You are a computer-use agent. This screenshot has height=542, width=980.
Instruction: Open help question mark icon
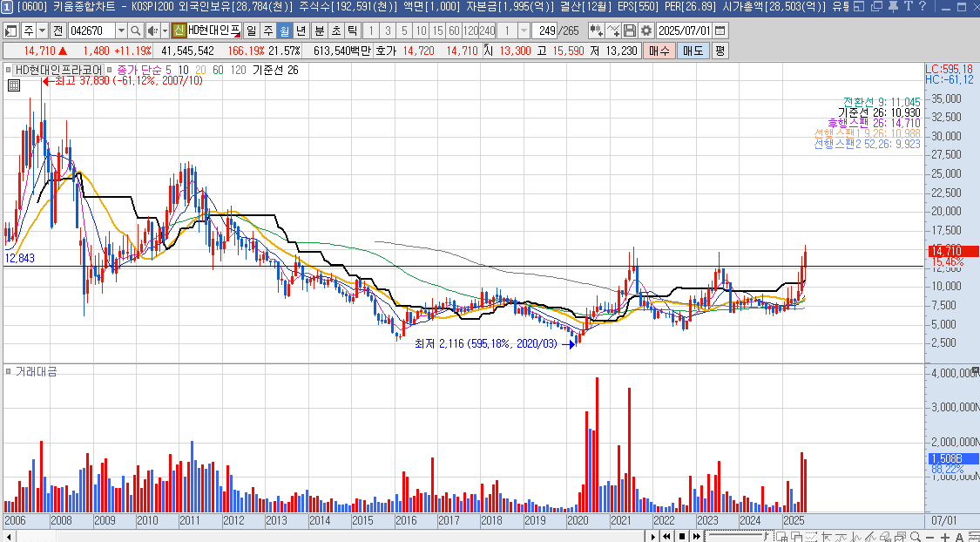click(923, 7)
